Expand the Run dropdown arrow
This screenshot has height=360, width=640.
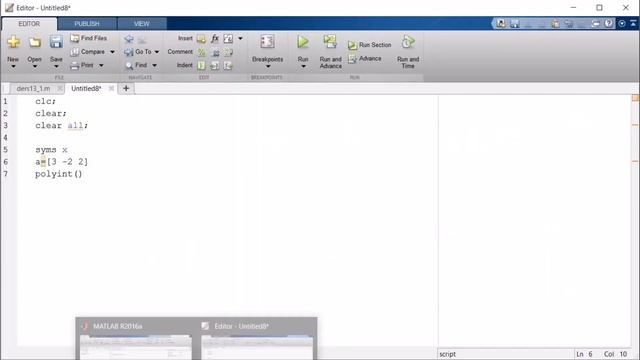[x=303, y=67]
